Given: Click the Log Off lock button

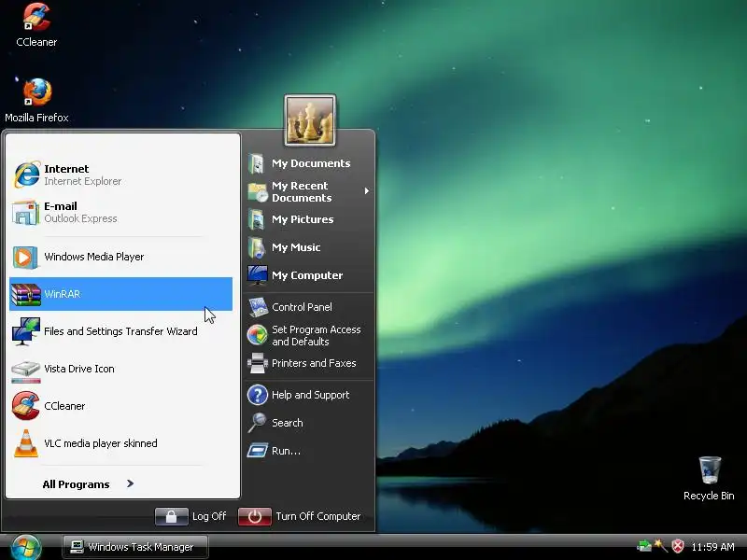Looking at the screenshot, I should click(x=172, y=517).
